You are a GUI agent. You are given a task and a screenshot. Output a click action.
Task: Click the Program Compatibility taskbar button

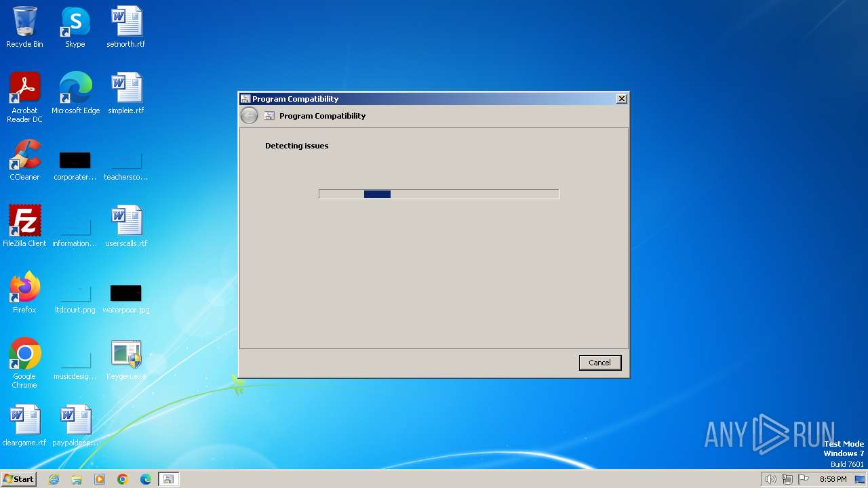click(168, 479)
